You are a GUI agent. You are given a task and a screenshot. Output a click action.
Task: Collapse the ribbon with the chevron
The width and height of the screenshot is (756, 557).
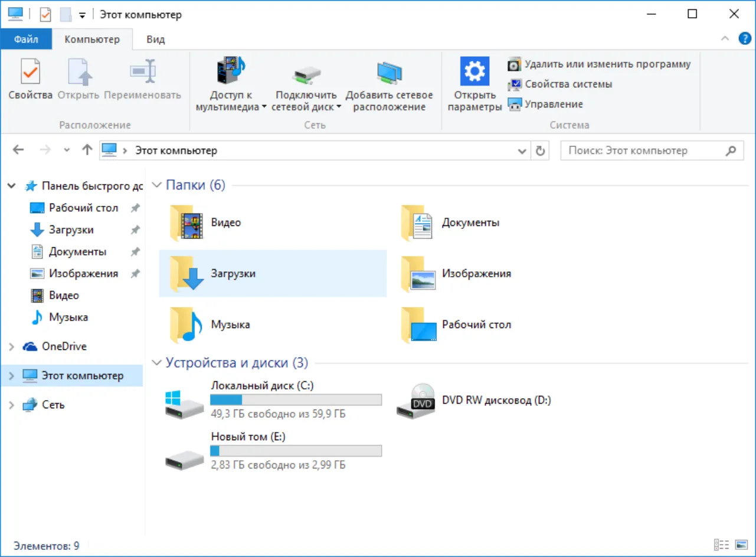pyautogui.click(x=725, y=39)
